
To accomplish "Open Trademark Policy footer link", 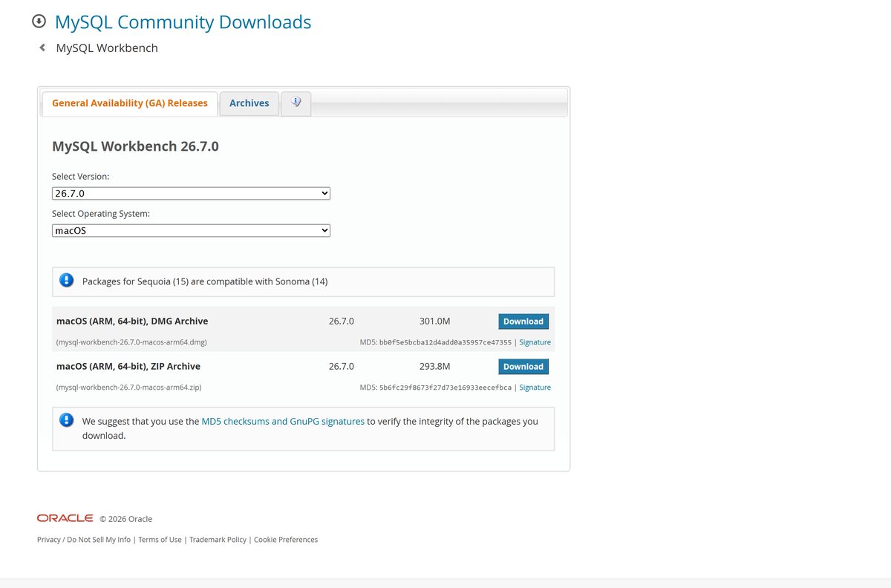I will tap(218, 540).
